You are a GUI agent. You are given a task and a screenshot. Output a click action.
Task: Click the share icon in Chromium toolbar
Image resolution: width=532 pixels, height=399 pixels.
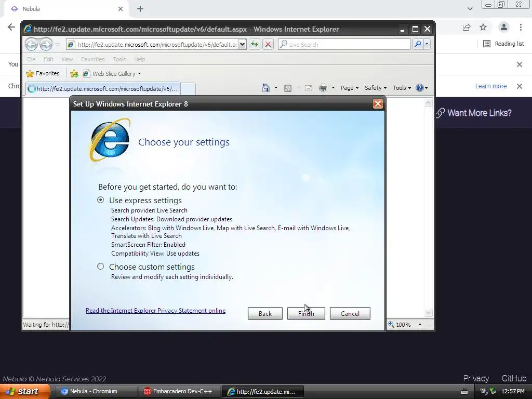(467, 27)
